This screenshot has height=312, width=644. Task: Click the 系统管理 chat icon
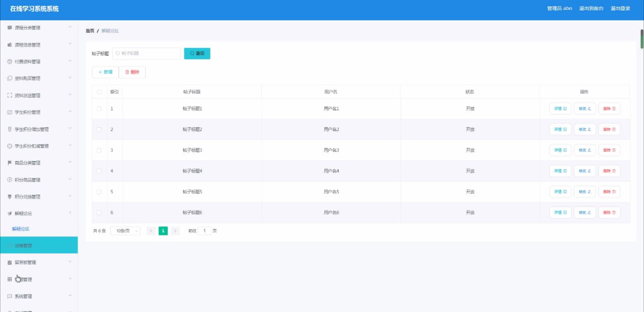click(x=9, y=296)
